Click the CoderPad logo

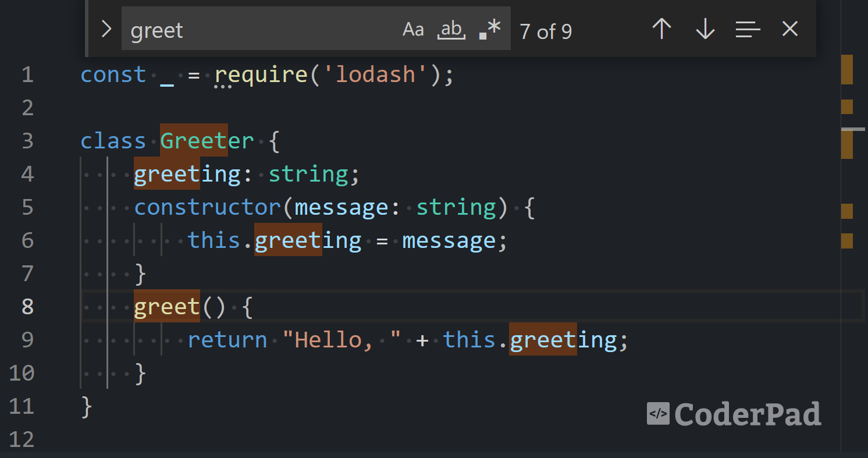[x=734, y=414]
